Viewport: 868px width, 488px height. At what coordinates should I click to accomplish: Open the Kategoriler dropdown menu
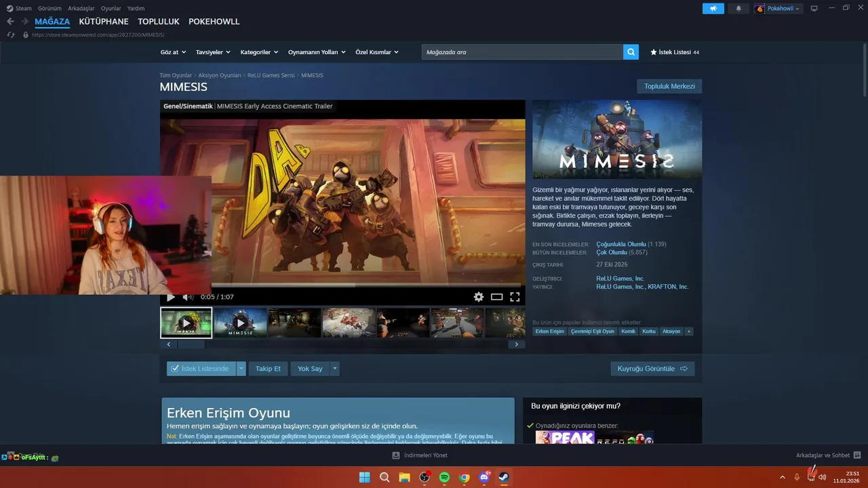click(x=260, y=52)
